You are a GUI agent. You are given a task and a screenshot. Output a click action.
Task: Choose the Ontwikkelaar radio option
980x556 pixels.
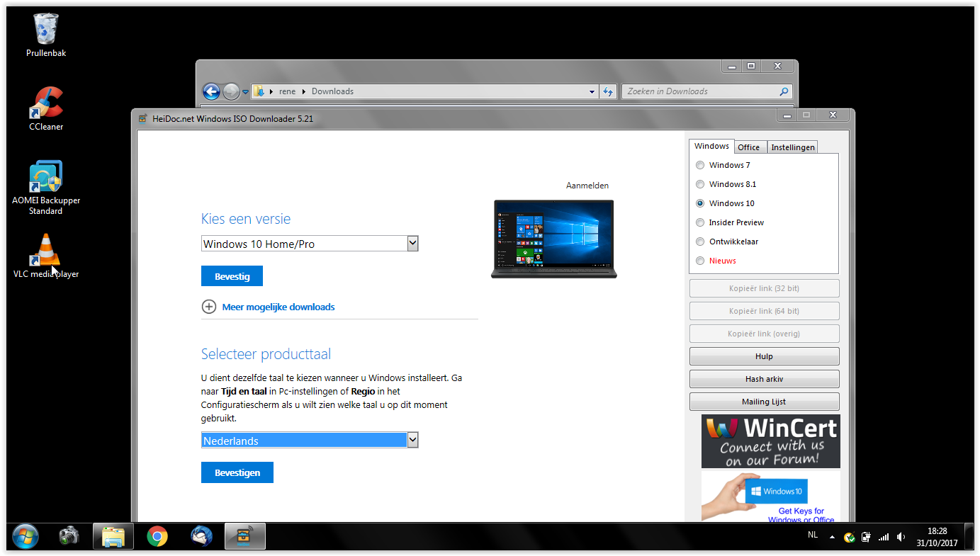click(700, 242)
